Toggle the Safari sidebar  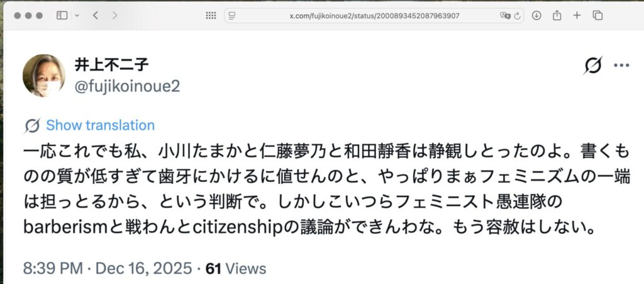point(62,16)
